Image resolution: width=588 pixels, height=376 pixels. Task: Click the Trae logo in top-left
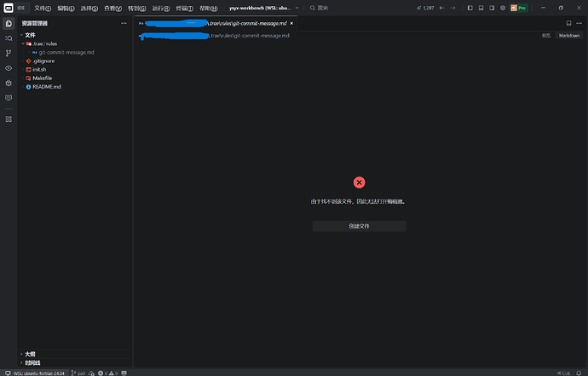click(9, 8)
